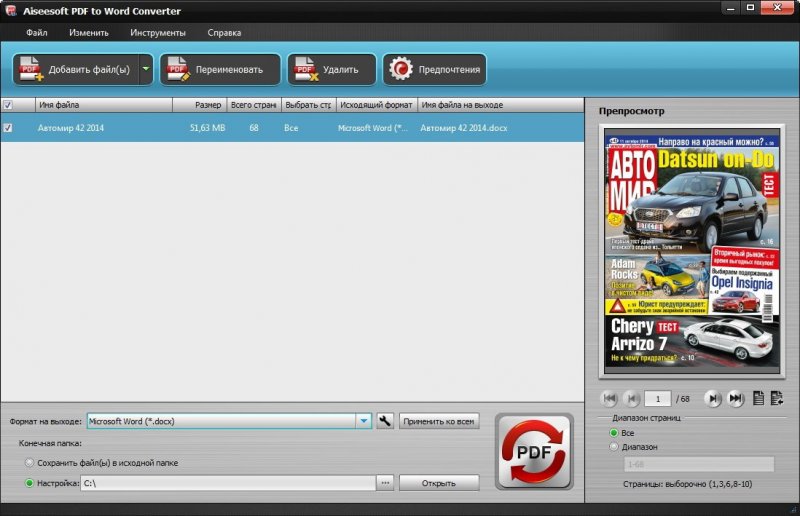The width and height of the screenshot is (800, 516).
Task: Click the Удалить delete PDF button
Action: pyautogui.click(x=332, y=69)
